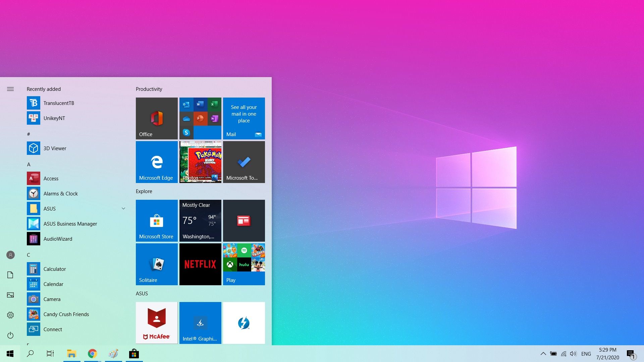The width and height of the screenshot is (644, 362).
Task: Open taskbar Search
Action: tap(30, 354)
